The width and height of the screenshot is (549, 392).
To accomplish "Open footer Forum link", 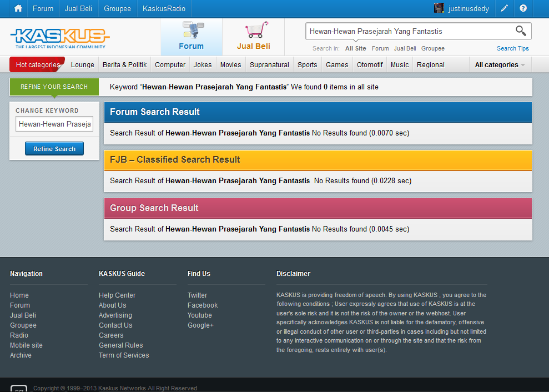I will 20,305.
